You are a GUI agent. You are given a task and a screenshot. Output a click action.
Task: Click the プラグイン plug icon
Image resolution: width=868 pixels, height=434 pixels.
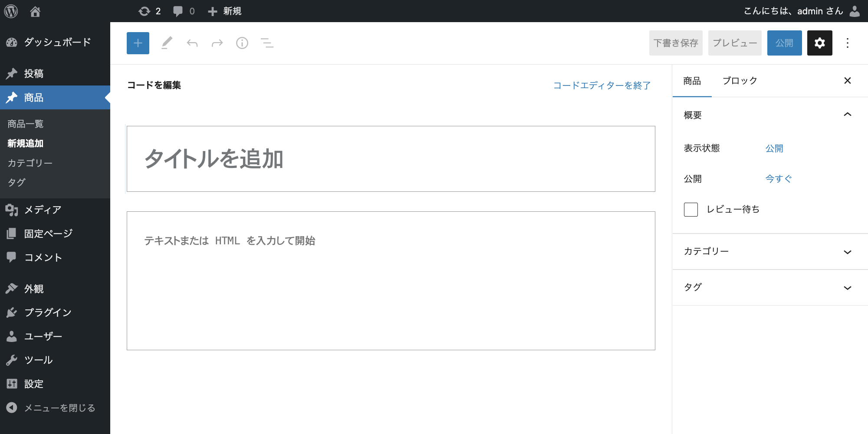point(12,312)
